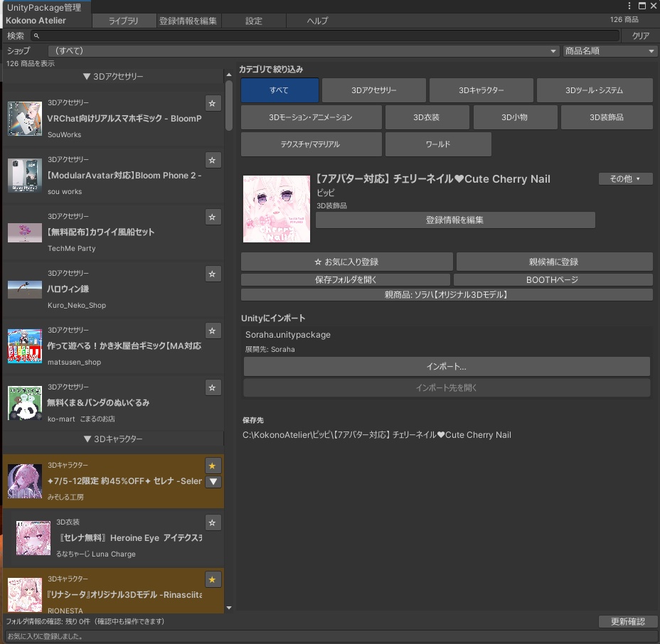Click the list scroll-up arrow
This screenshot has height=644, width=660.
[x=229, y=75]
